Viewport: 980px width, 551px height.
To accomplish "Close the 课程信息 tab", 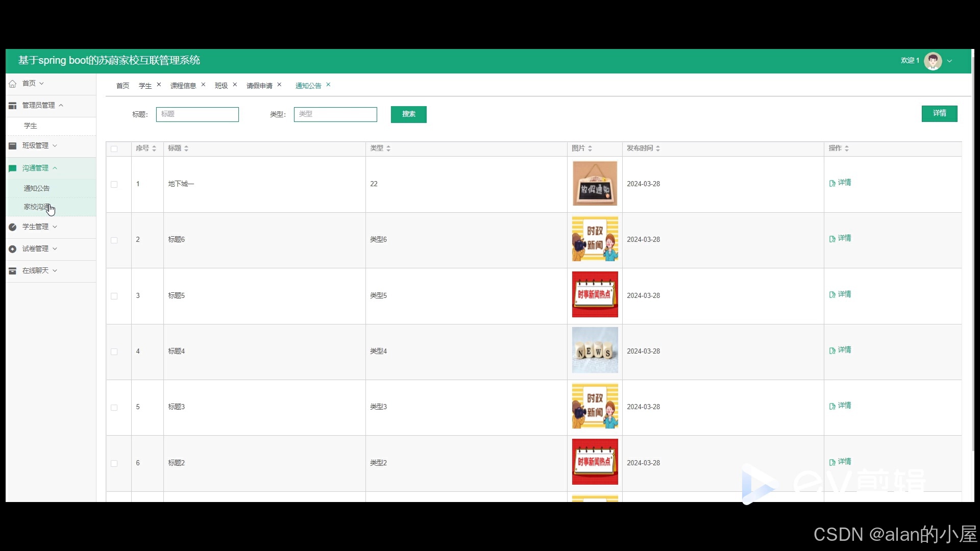I will coord(203,85).
